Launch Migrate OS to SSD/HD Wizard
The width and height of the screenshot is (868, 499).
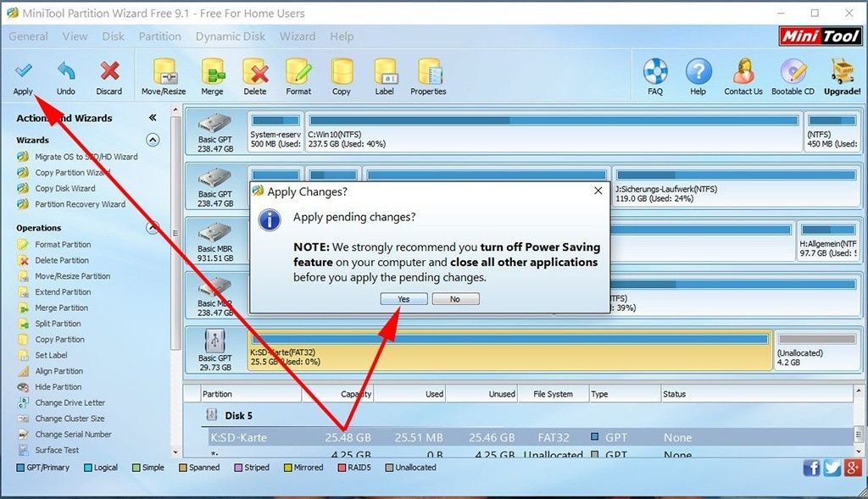[86, 157]
